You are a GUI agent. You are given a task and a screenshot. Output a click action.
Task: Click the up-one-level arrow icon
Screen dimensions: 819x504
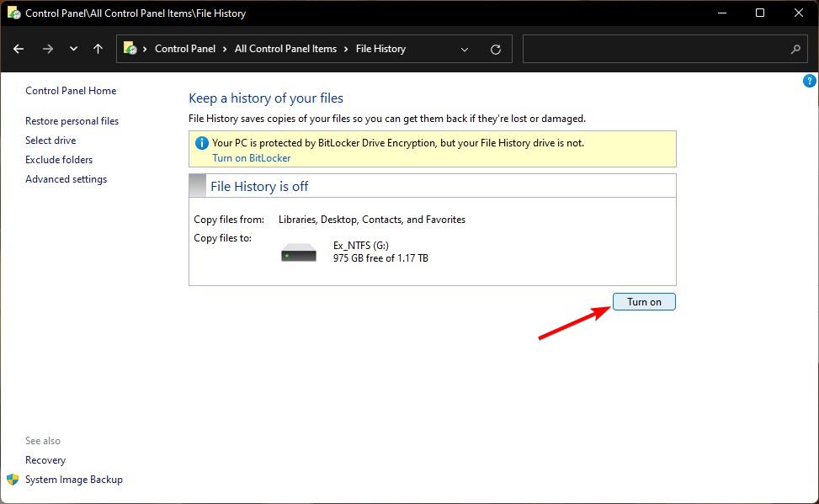[98, 49]
